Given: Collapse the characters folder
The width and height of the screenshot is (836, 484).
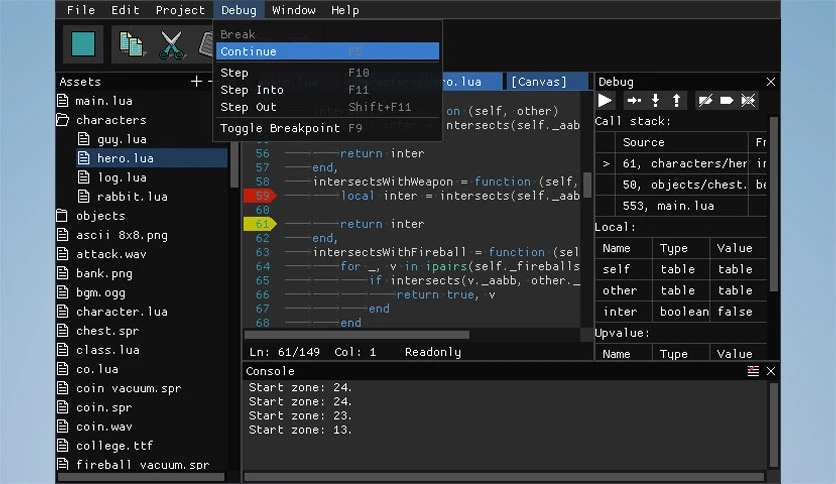Looking at the screenshot, I should click(x=62, y=120).
